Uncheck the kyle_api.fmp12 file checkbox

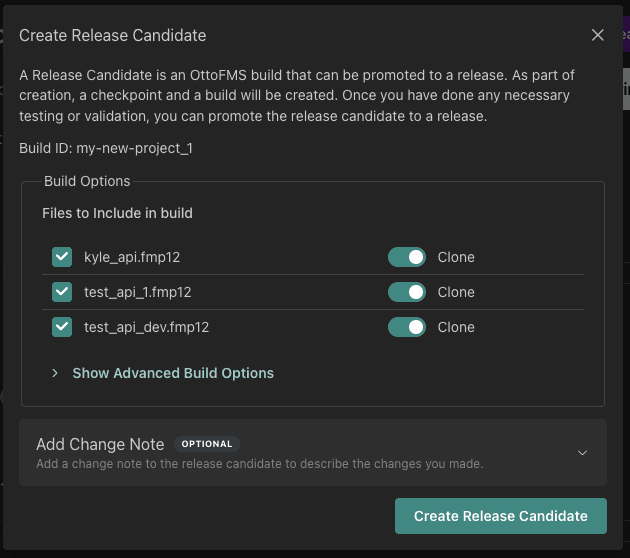click(x=62, y=257)
